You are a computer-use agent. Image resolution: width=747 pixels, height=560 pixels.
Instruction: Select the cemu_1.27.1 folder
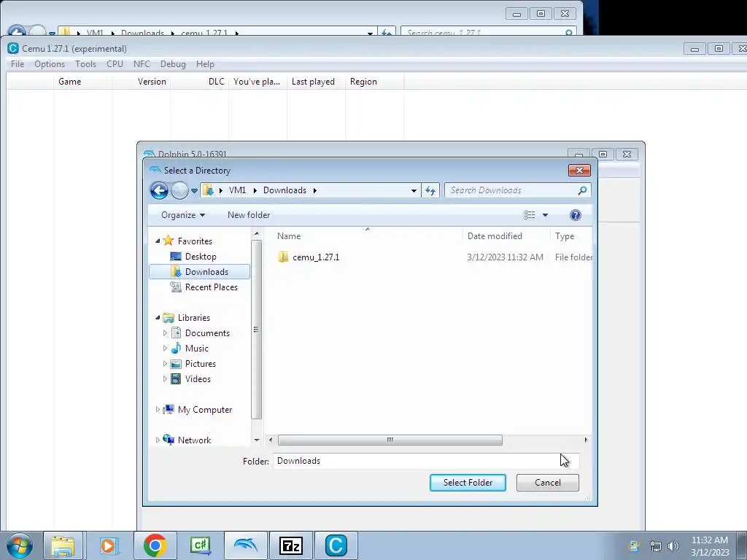point(316,257)
